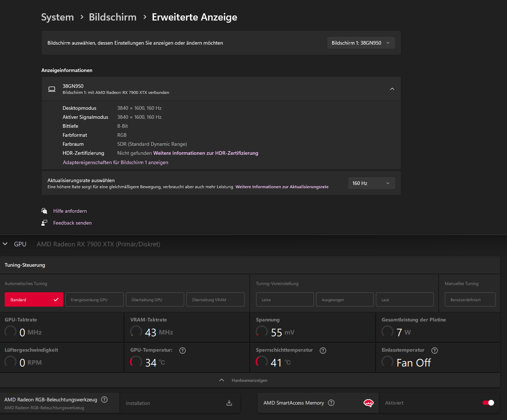Screen dimensions: 507x420
Task: Click the Spannung gauge
Action: point(262,331)
